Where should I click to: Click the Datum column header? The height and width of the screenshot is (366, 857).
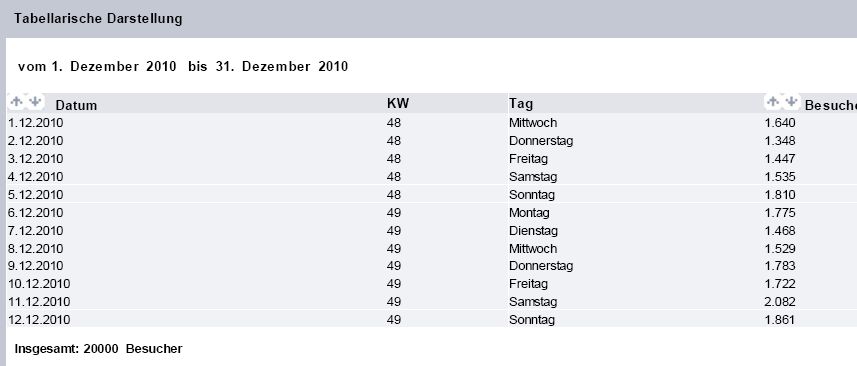tap(76, 105)
